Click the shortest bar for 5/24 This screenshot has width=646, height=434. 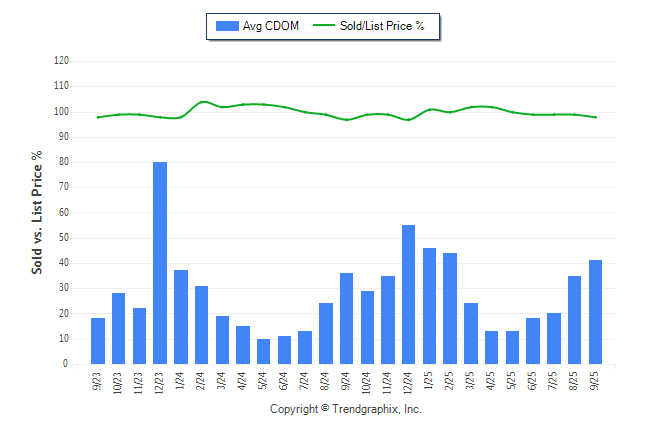click(x=264, y=352)
